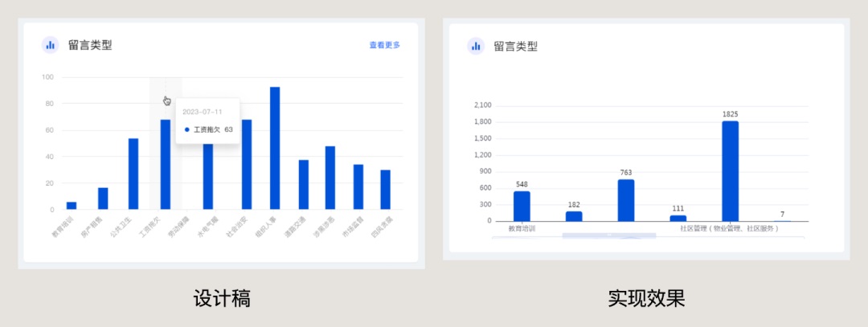Click the 设计稿 caption text
Screen dimensions: 868x327
click(x=222, y=299)
